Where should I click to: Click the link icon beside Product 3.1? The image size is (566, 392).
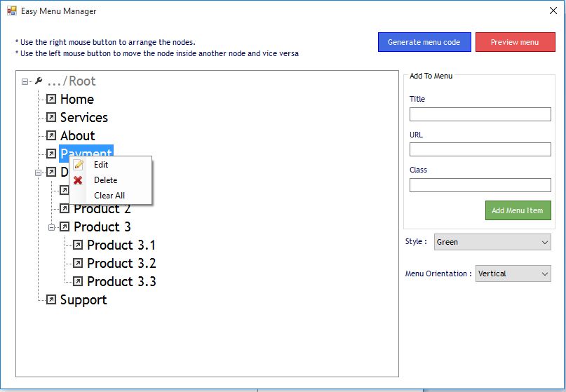click(x=78, y=245)
